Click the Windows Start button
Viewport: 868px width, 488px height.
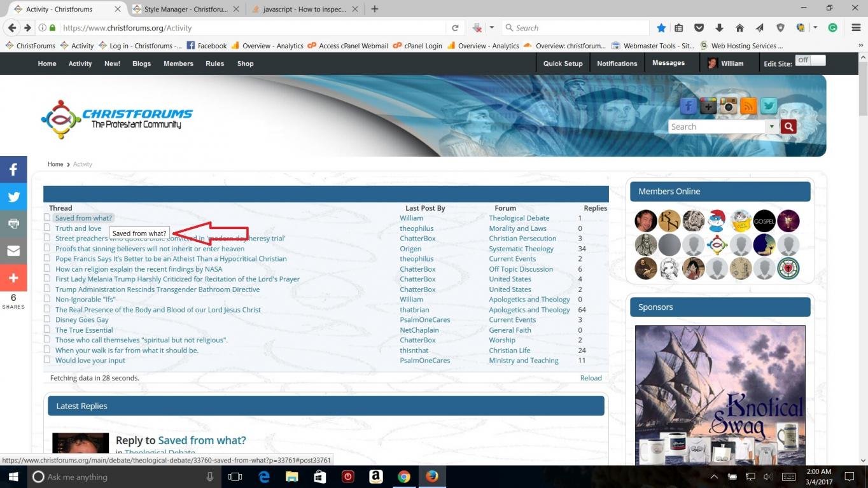click(x=13, y=477)
